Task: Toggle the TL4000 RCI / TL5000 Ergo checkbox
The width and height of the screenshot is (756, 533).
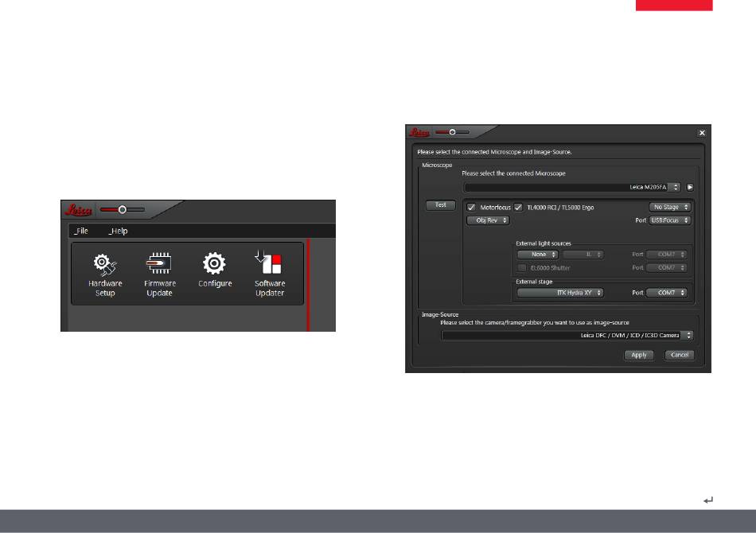Action: (518, 208)
